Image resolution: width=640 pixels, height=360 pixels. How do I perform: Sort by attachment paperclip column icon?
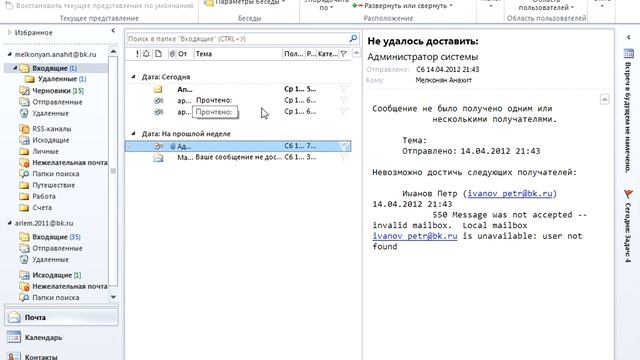tap(172, 53)
